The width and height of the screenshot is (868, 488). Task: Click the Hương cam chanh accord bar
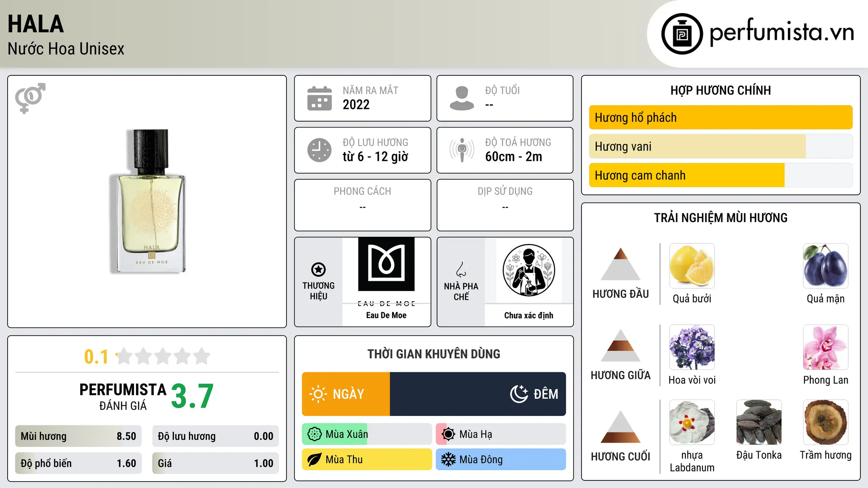721,175
